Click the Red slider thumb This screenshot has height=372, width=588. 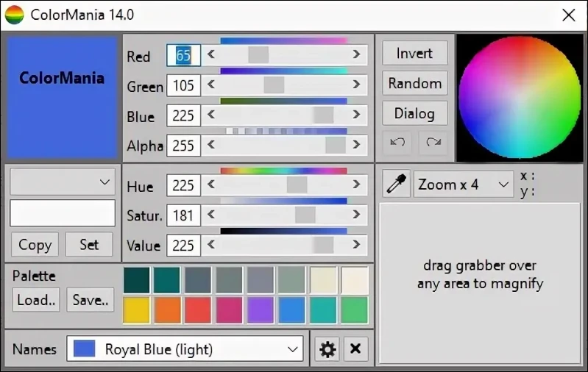[x=258, y=54]
